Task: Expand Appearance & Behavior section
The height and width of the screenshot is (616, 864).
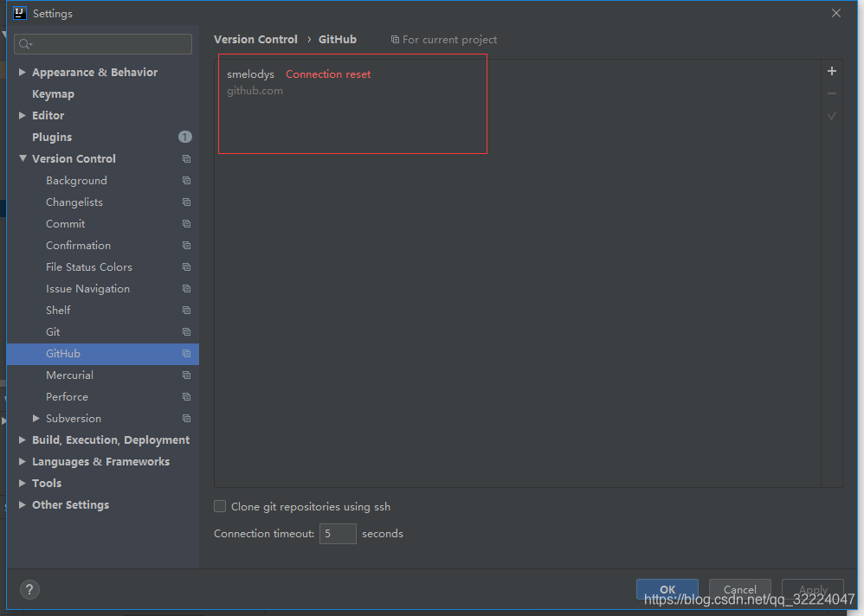Action: click(x=22, y=72)
